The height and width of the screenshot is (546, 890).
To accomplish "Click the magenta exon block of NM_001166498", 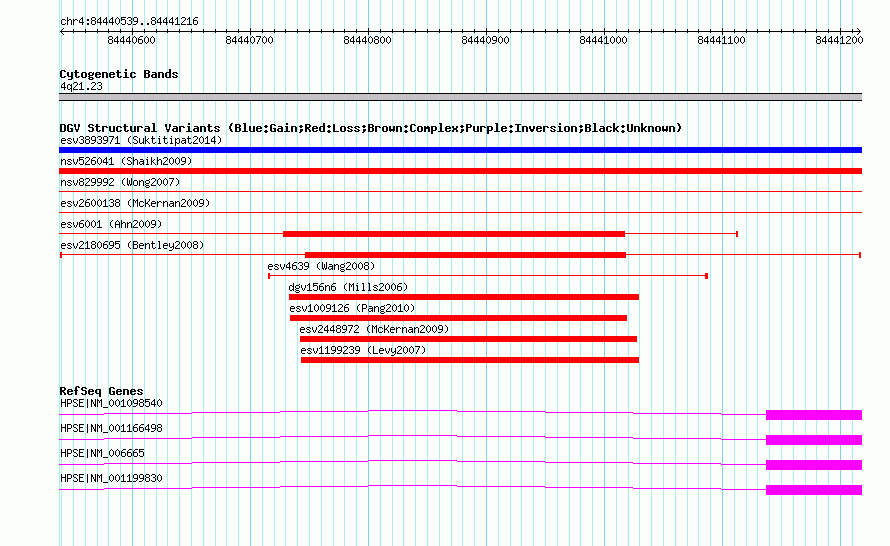I will pos(814,440).
